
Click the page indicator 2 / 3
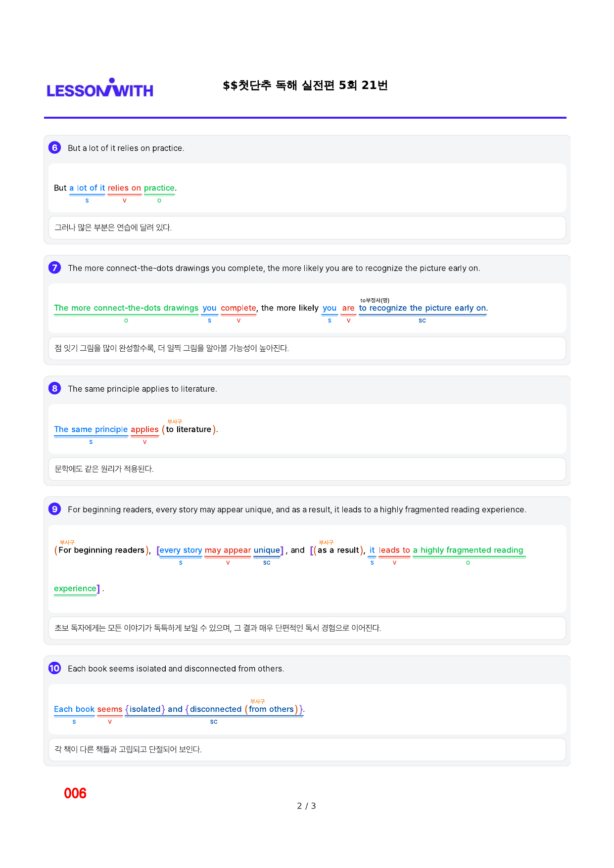click(x=306, y=806)
